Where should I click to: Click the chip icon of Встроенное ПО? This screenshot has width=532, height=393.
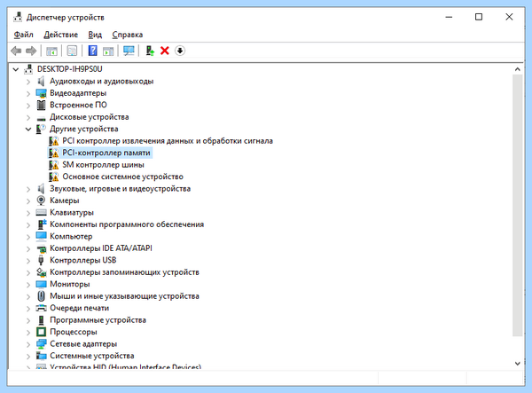pos(41,106)
